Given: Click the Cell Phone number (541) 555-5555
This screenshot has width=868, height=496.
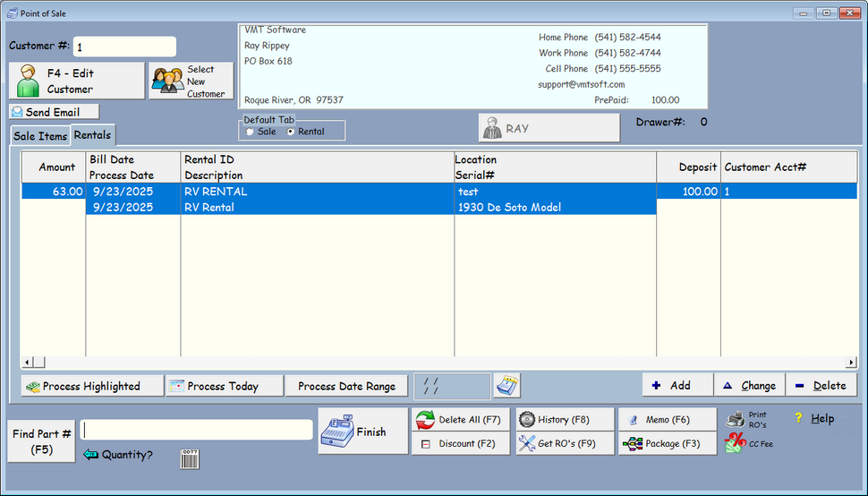Looking at the screenshot, I should click(x=628, y=69).
